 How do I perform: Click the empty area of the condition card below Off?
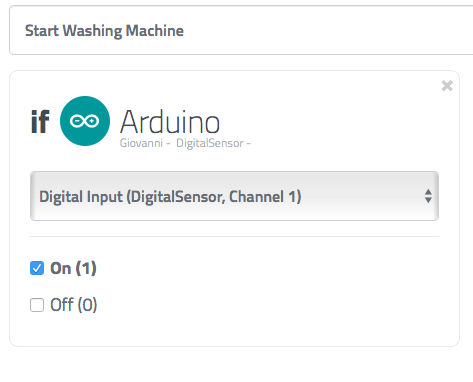click(234, 330)
